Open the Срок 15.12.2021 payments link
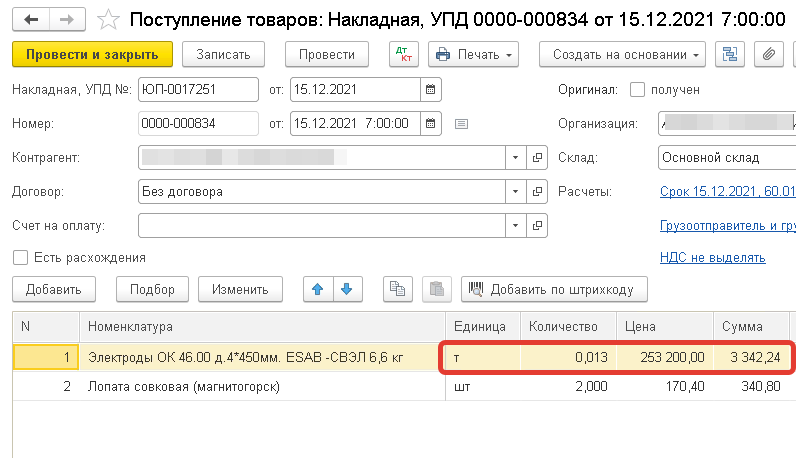 pyautogui.click(x=727, y=191)
